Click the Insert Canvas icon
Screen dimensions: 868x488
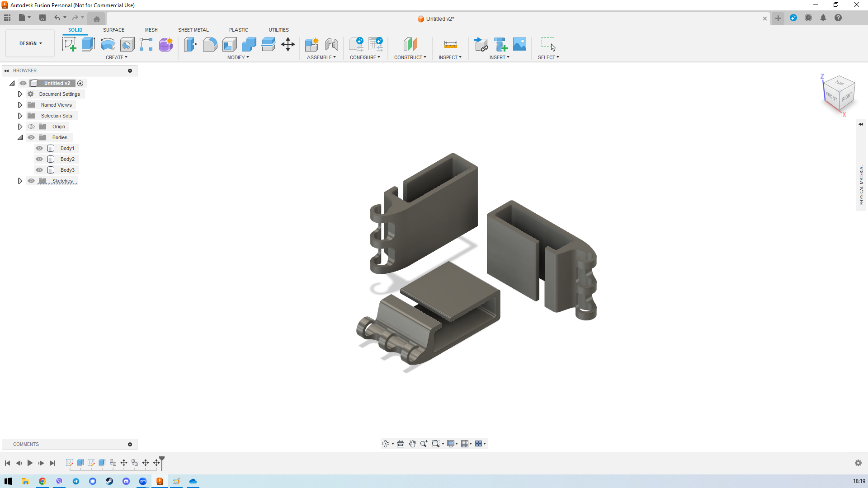click(x=519, y=44)
